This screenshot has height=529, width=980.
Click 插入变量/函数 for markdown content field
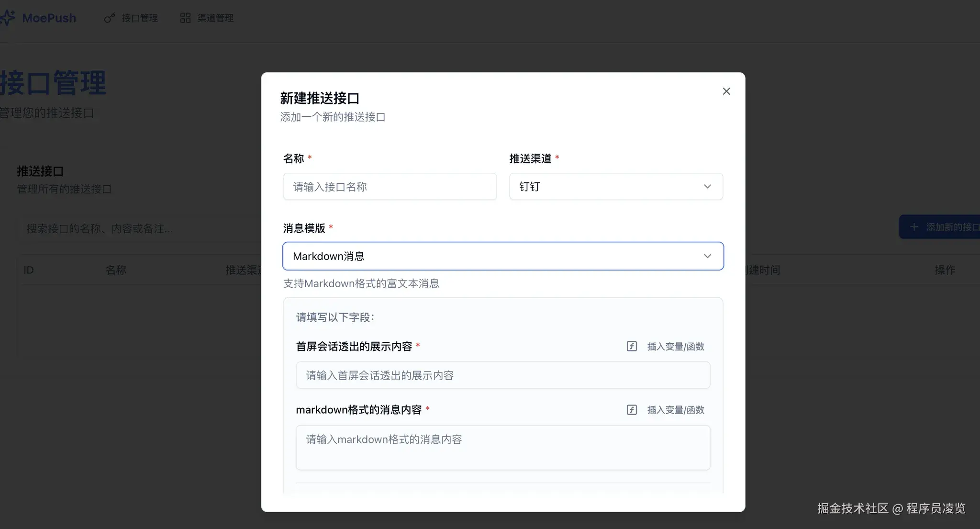point(675,410)
